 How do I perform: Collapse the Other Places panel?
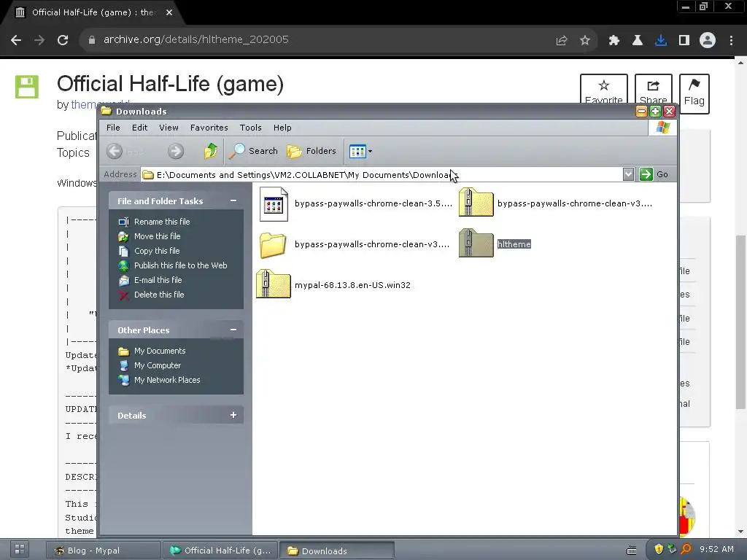pos(233,330)
